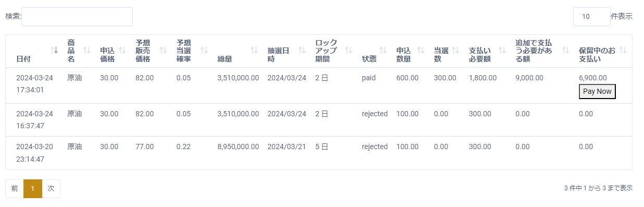Sort by 申込数量 column arrows

tap(421, 50)
